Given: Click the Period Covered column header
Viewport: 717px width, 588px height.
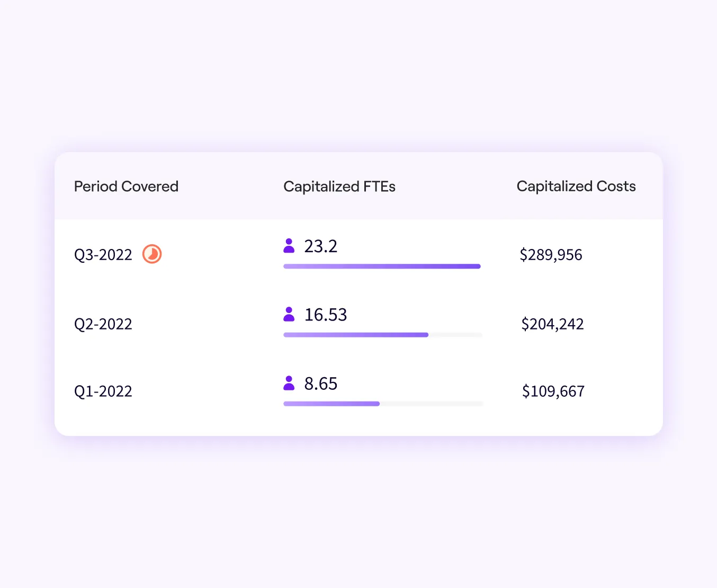Looking at the screenshot, I should click(x=126, y=186).
